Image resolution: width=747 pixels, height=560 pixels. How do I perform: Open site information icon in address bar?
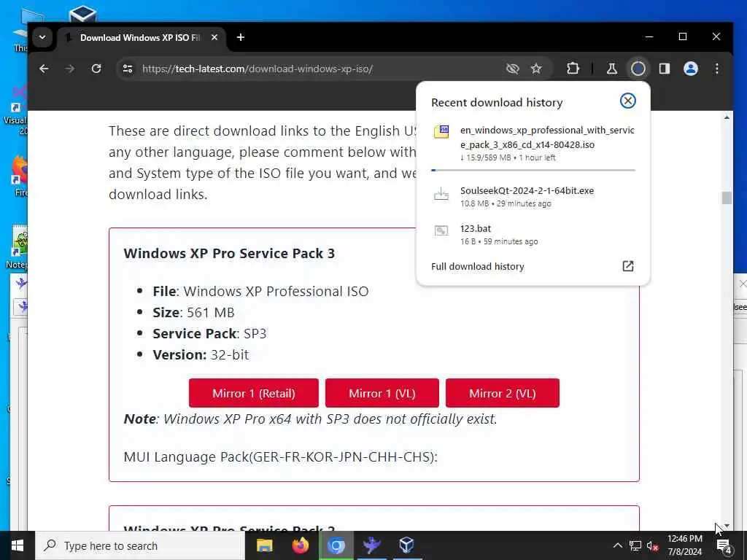pos(128,69)
